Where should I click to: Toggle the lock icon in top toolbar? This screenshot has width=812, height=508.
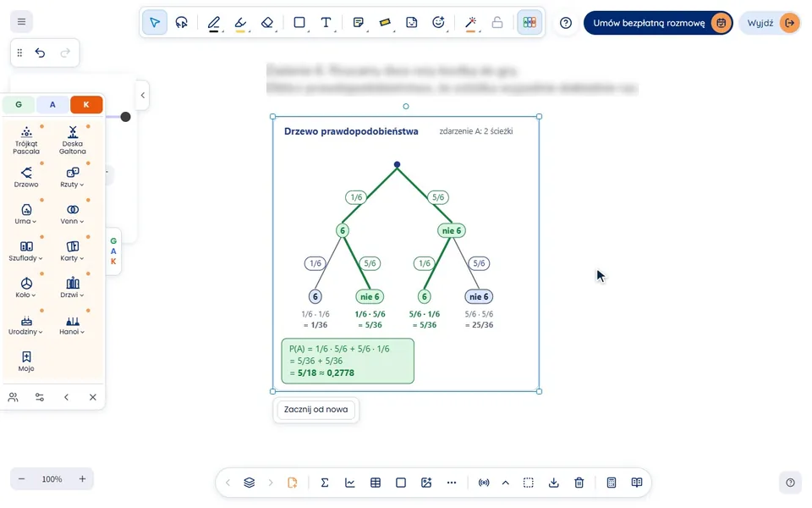tap(497, 22)
